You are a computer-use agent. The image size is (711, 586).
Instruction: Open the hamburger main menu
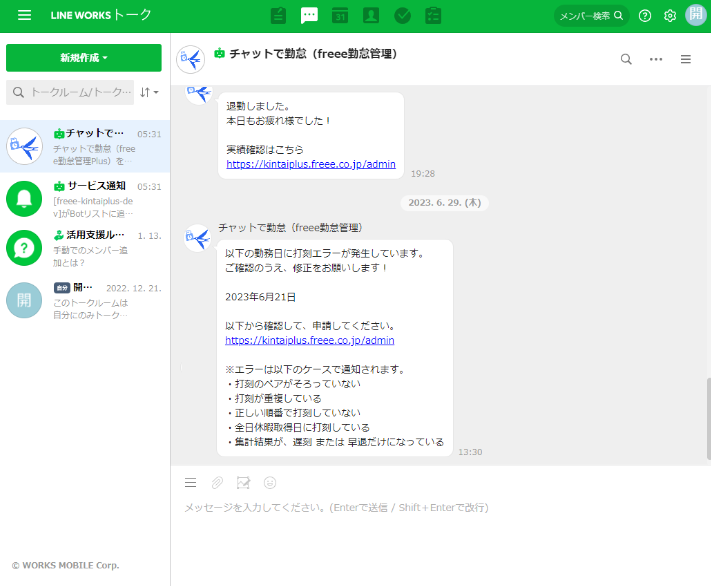[x=24, y=15]
